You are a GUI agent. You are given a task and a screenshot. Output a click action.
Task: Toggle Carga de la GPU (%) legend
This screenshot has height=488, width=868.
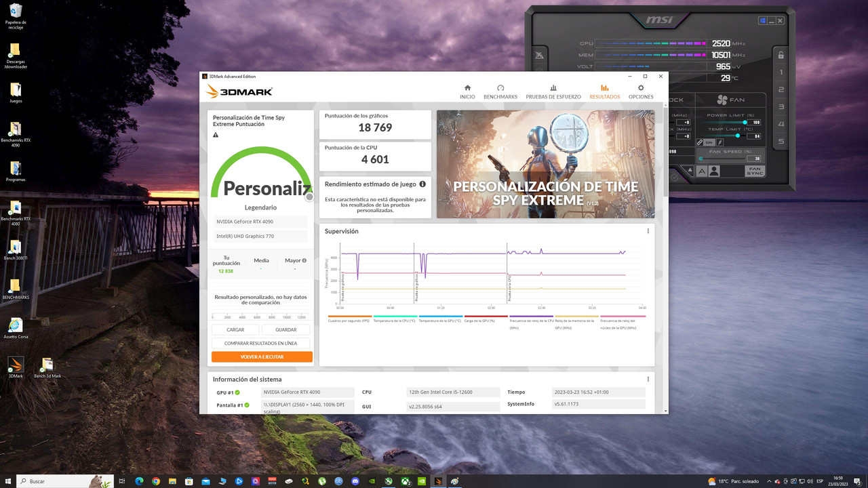pyautogui.click(x=486, y=319)
